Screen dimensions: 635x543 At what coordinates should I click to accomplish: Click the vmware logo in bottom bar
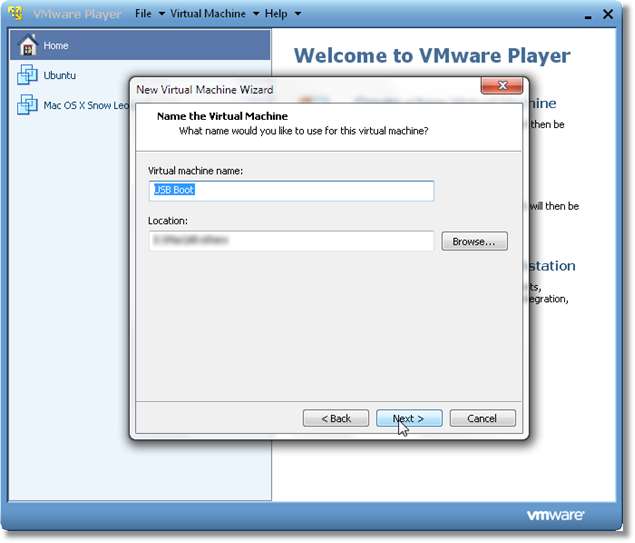[555, 515]
